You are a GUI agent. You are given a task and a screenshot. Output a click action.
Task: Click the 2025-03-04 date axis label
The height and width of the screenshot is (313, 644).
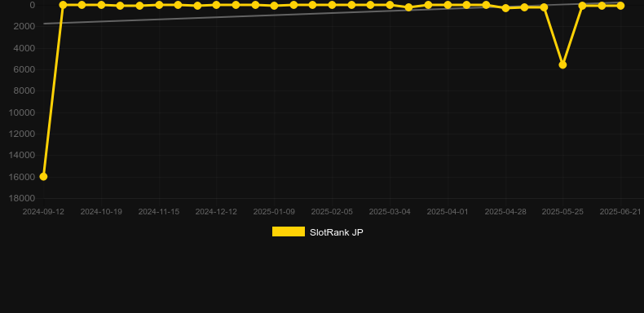click(x=390, y=212)
